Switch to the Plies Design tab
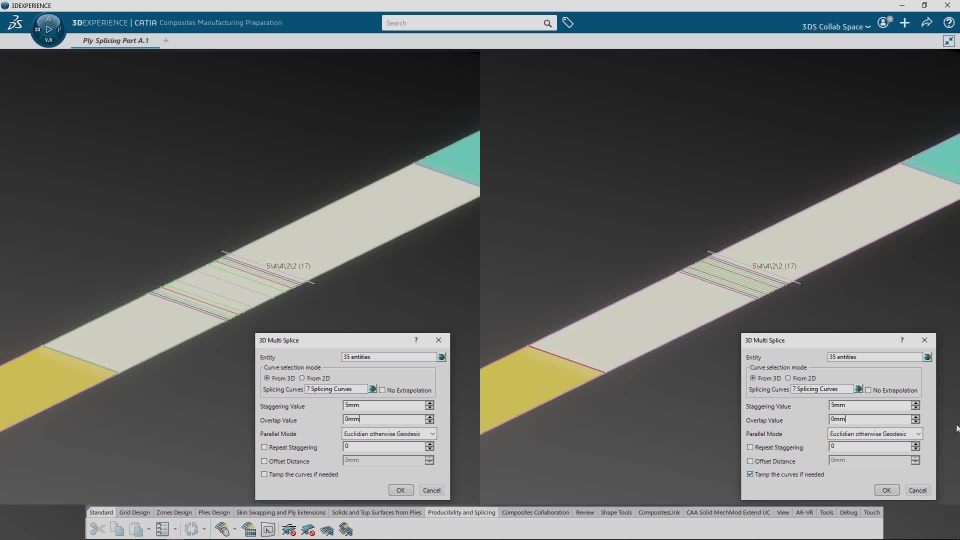Image resolution: width=960 pixels, height=540 pixels. click(x=214, y=512)
